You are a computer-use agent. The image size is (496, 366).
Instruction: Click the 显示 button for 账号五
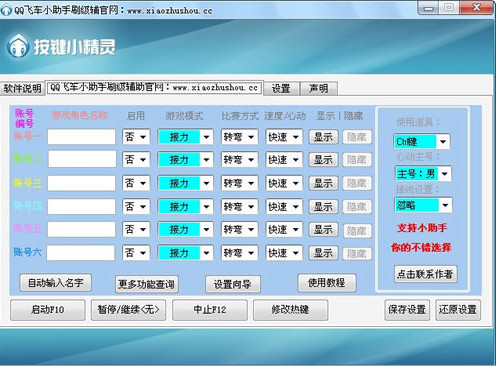point(323,229)
